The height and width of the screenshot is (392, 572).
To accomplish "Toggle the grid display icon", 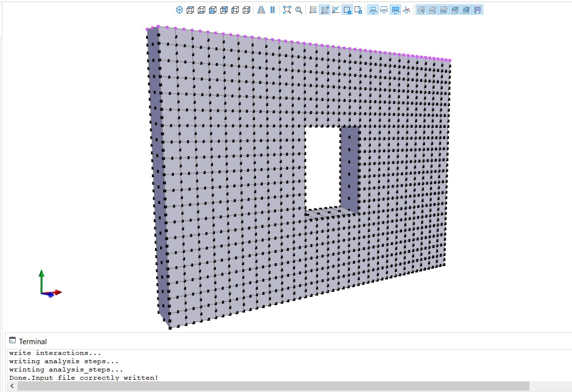I will (324, 10).
